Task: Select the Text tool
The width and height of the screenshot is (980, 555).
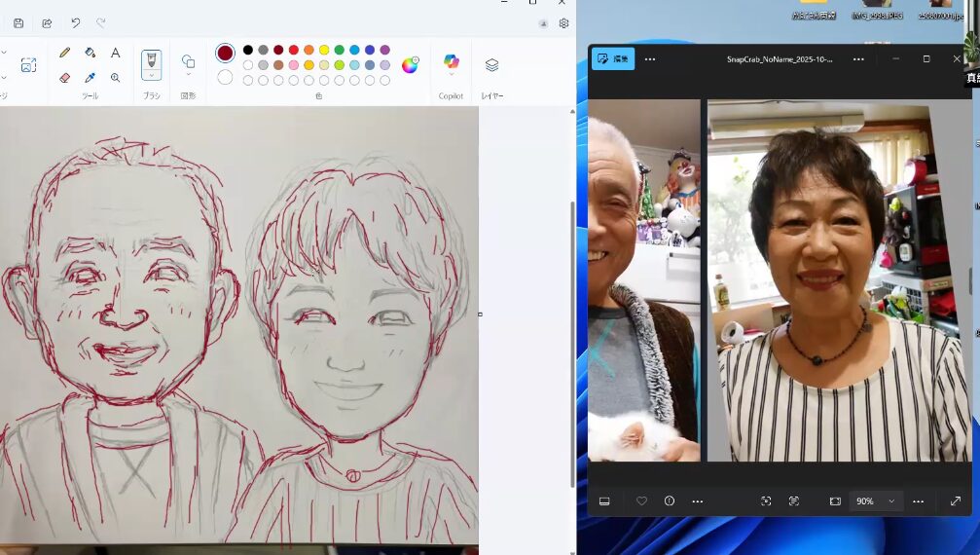Action: coord(115,53)
